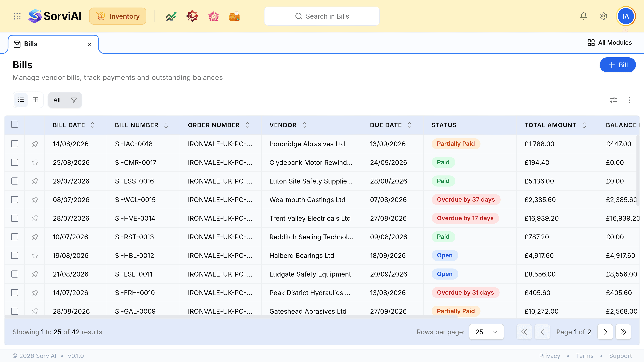
Task: Check the Ironbridge Abrasives Ltd row checkbox
Action: [x=15, y=144]
